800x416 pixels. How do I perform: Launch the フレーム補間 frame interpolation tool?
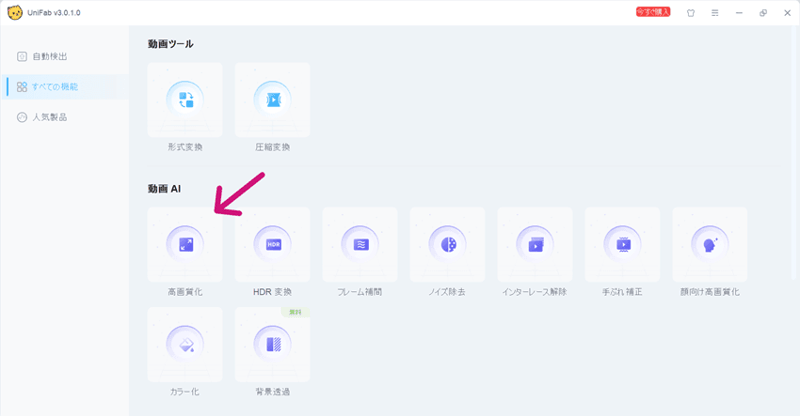coord(360,244)
